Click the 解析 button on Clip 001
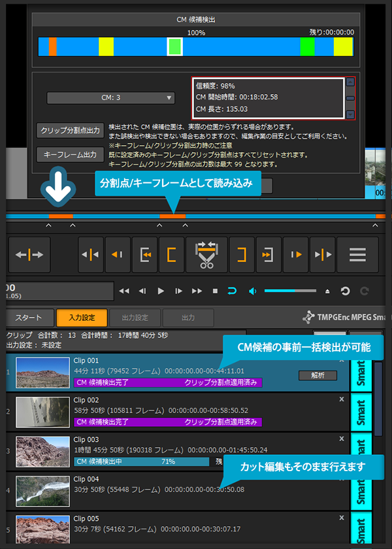The width and height of the screenshot is (392, 549). tap(318, 375)
